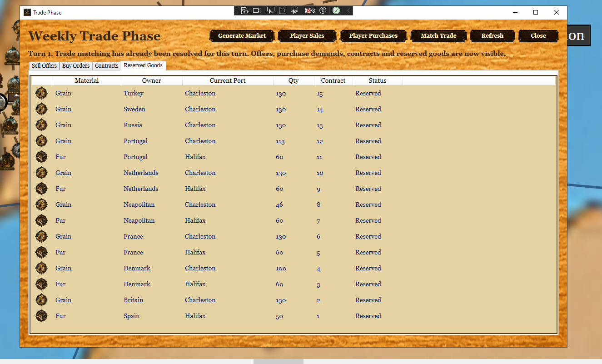Image resolution: width=602 pixels, height=364 pixels.
Task: Select the Grain icon in Portugal's Charleston row
Action: coord(41,141)
